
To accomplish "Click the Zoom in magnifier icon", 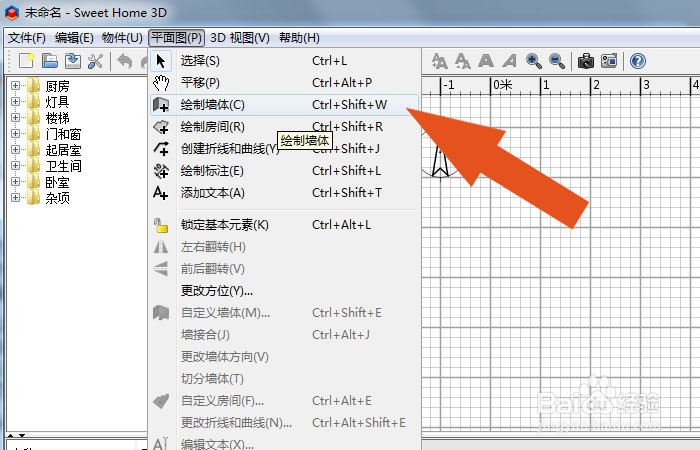I will click(533, 61).
